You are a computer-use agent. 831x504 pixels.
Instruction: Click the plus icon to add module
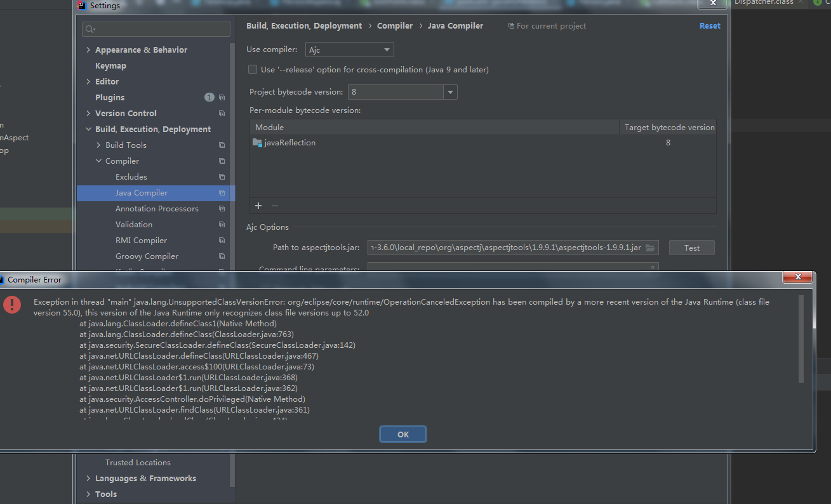258,206
